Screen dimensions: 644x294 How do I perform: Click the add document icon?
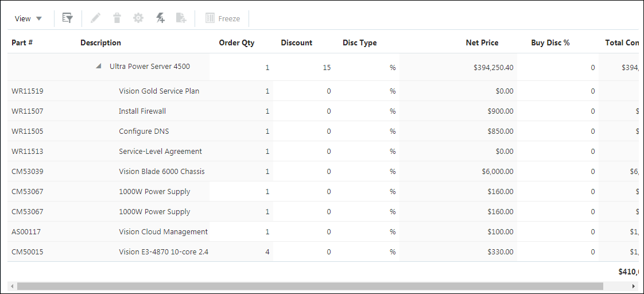181,18
